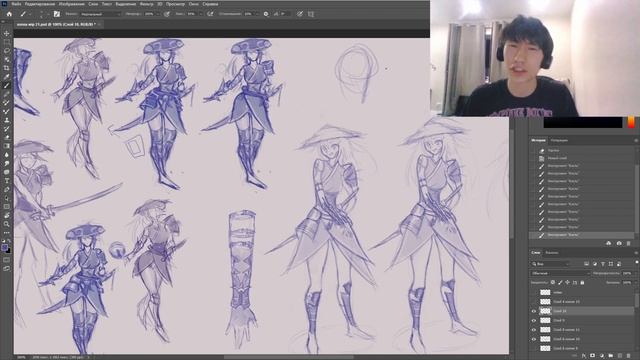The height and width of the screenshot is (360, 640).
Task: Click the Home icon in options bar
Action: tap(9, 14)
